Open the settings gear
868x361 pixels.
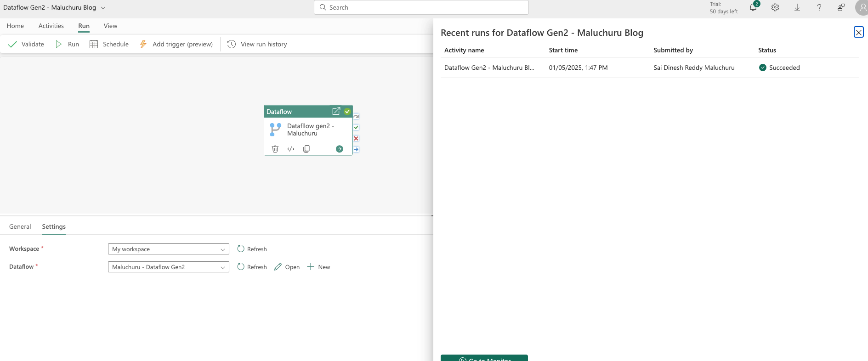tap(775, 7)
